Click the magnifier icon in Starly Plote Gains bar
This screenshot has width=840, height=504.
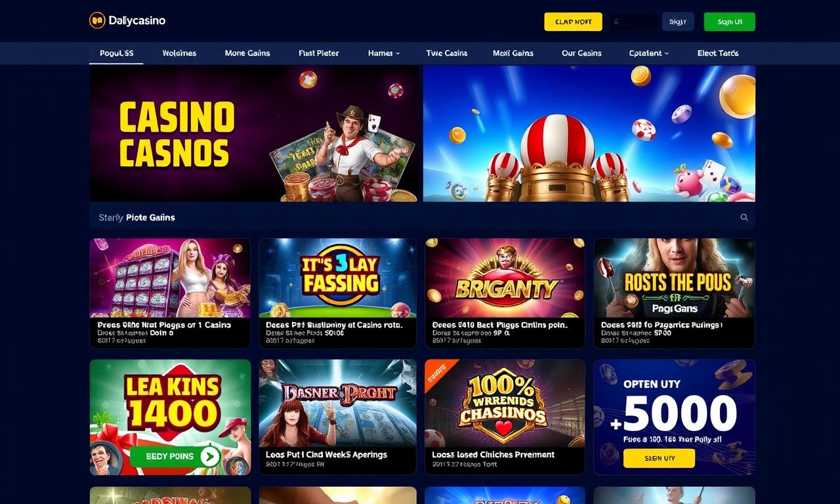(744, 217)
